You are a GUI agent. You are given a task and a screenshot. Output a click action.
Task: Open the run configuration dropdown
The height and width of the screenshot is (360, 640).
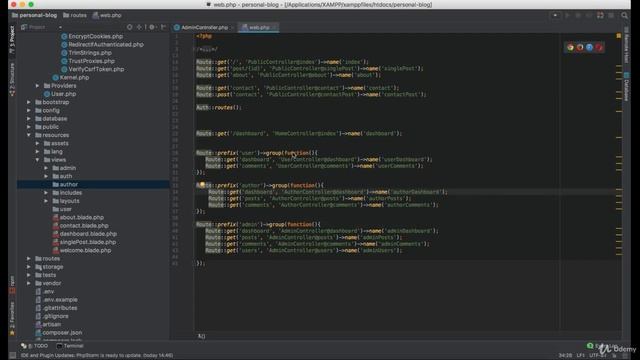[556, 16]
